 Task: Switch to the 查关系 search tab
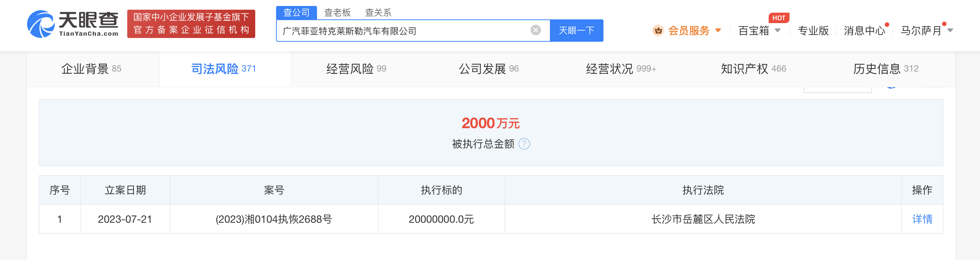click(x=378, y=13)
